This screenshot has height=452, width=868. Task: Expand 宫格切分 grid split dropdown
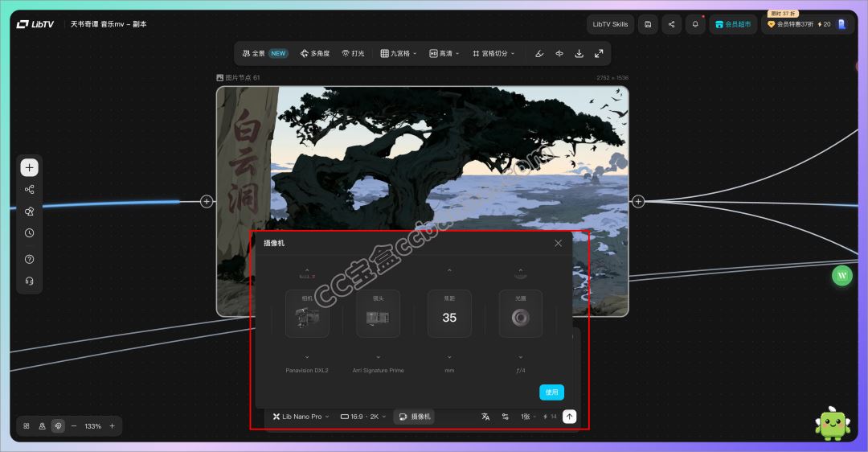(x=493, y=54)
